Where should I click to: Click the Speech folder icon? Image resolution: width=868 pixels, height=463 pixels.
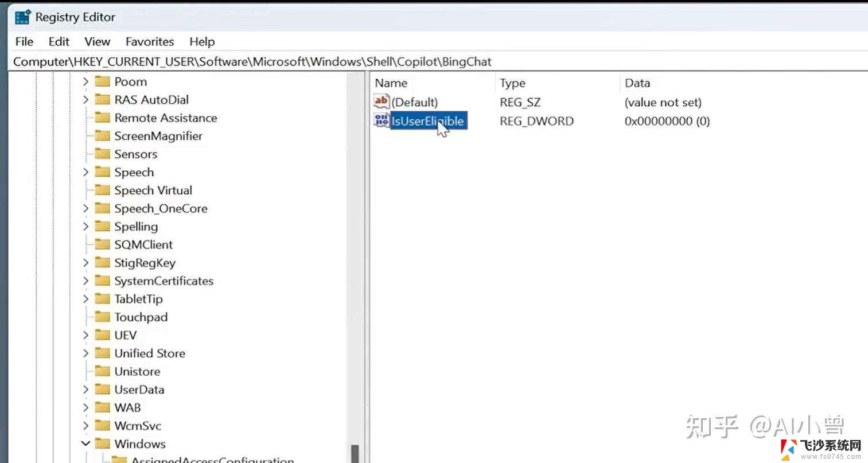pyautogui.click(x=102, y=172)
